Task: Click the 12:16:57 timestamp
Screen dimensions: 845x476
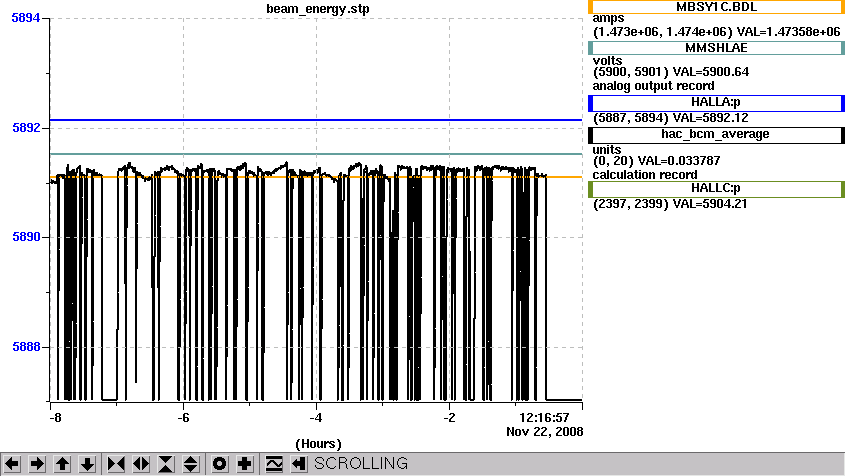Action: coord(544,418)
